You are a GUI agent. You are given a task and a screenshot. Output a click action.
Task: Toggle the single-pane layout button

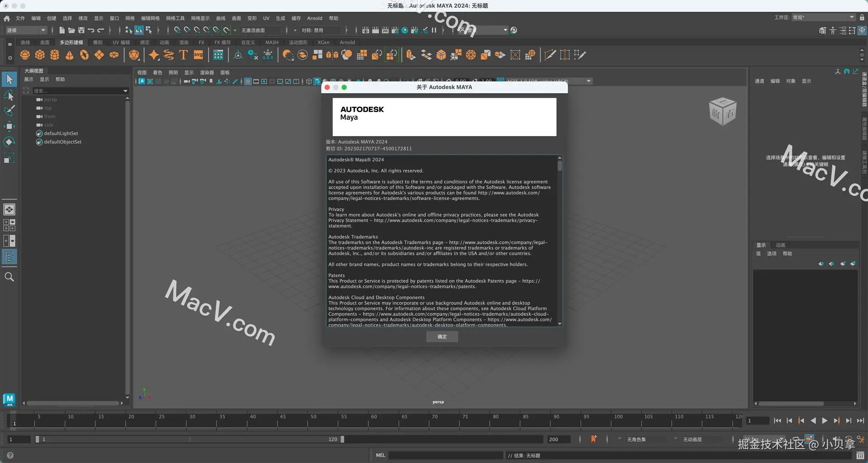(9, 209)
